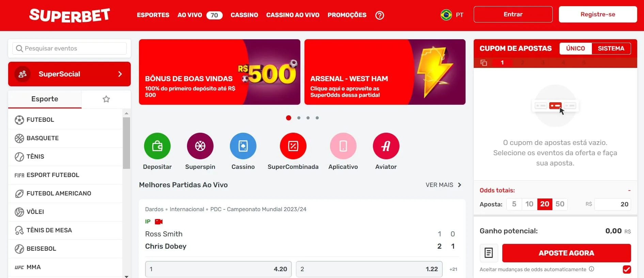Click the bet slip copy icon
The image size is (644, 278).
tap(484, 63)
